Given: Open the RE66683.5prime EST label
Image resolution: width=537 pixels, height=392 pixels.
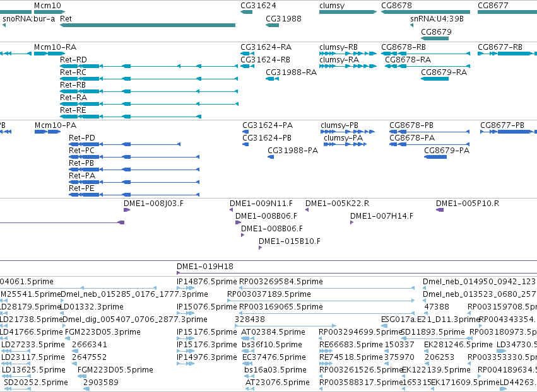Looking at the screenshot, I should (x=351, y=345).
